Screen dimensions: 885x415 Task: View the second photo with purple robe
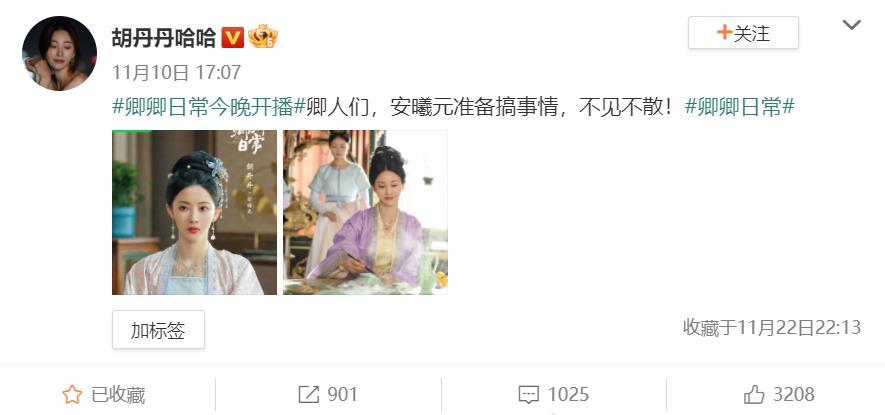pyautogui.click(x=365, y=212)
